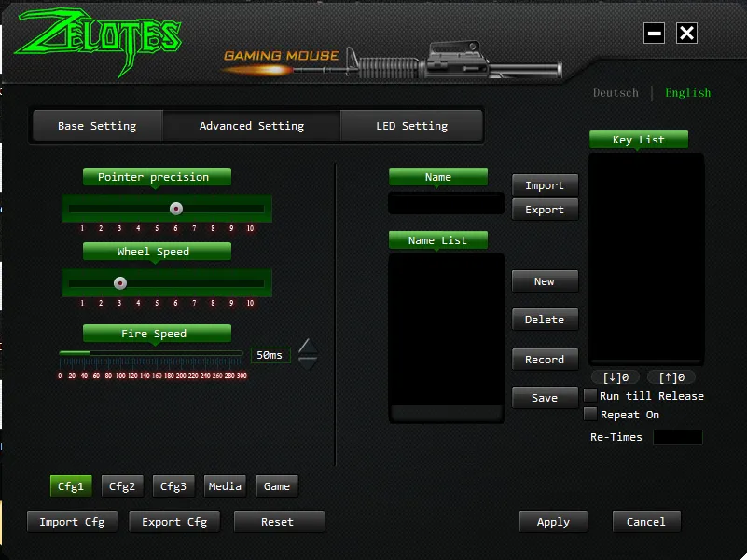Click the macro Name input field
The height and width of the screenshot is (560, 747).
447,203
